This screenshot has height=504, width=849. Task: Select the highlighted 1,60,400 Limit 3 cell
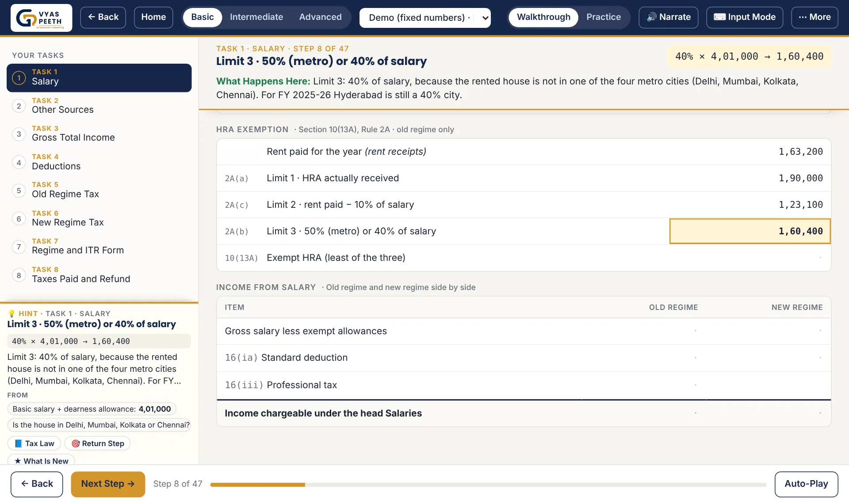point(750,231)
